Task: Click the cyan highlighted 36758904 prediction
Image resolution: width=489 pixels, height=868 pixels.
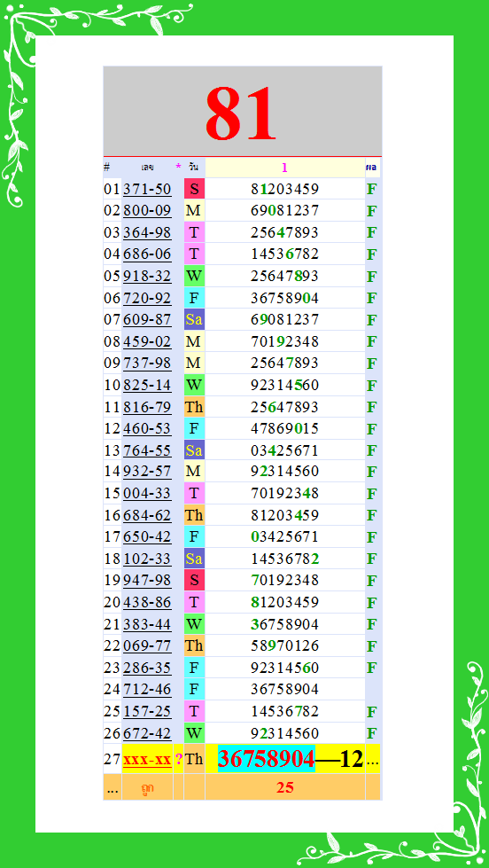Action: click(x=267, y=759)
